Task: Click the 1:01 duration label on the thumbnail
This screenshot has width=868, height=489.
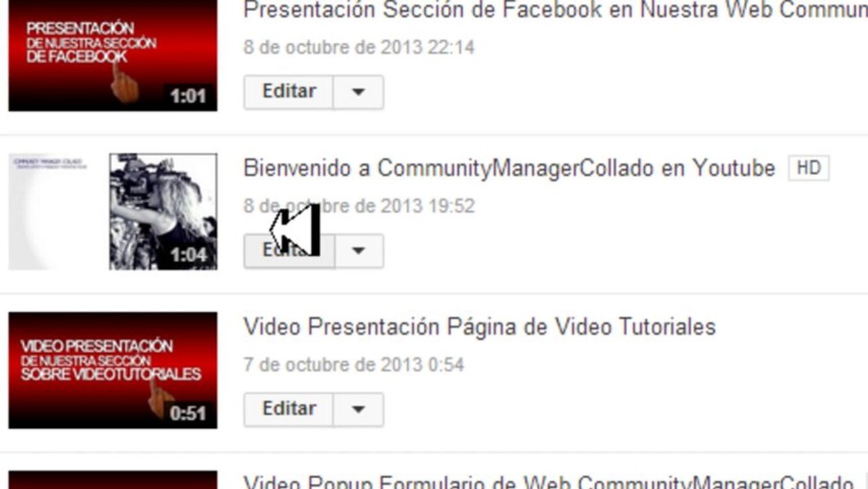Action: pos(189,96)
